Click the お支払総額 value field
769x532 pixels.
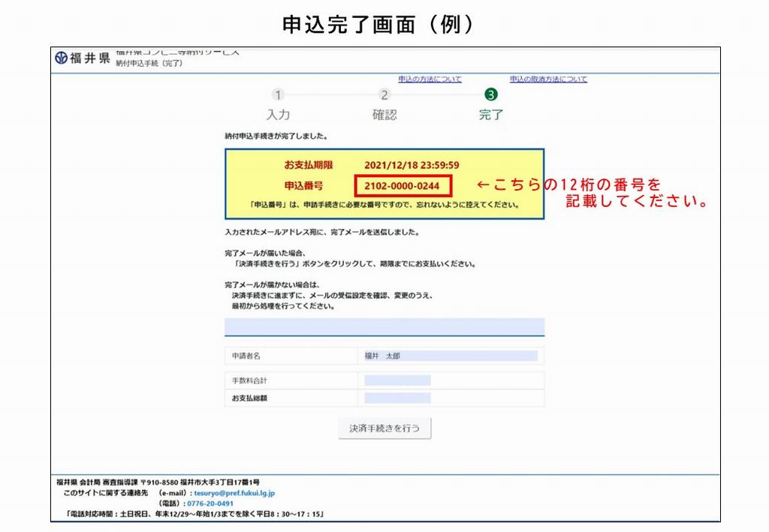click(x=397, y=398)
